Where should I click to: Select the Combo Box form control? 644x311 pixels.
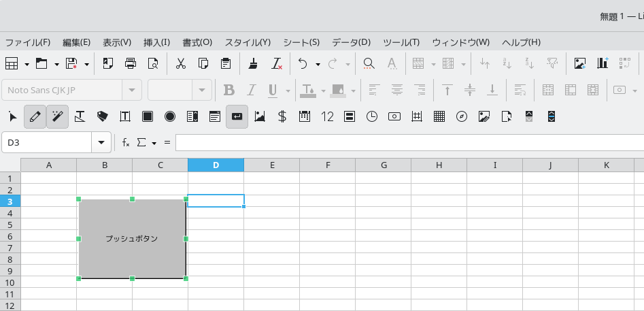pyautogui.click(x=215, y=116)
